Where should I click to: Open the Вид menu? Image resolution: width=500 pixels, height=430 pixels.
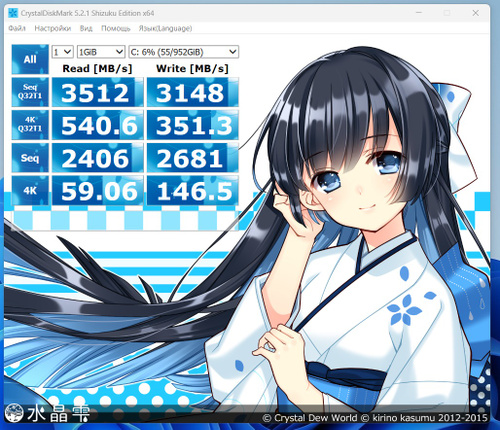(x=86, y=28)
